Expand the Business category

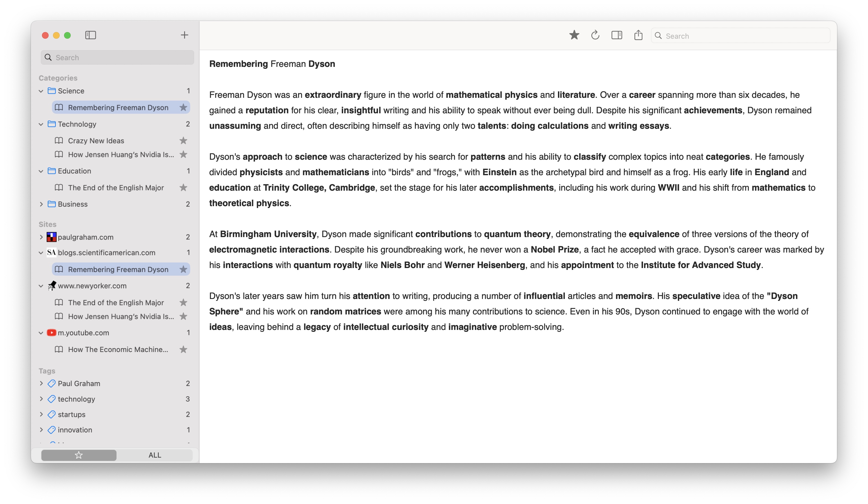click(41, 204)
